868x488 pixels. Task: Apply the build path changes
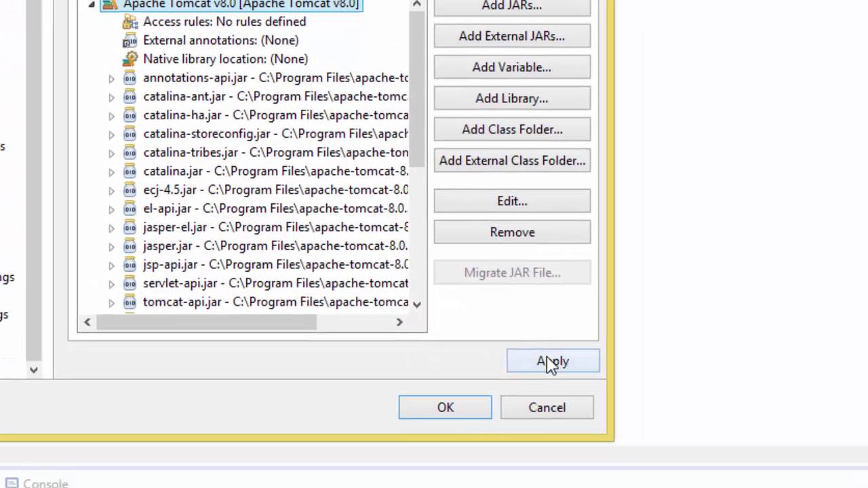553,361
